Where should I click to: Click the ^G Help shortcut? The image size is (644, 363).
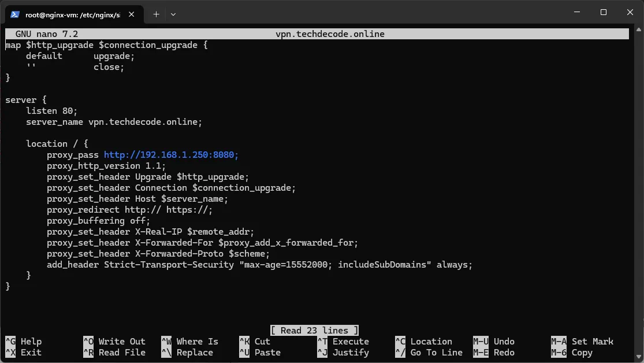[x=24, y=341]
